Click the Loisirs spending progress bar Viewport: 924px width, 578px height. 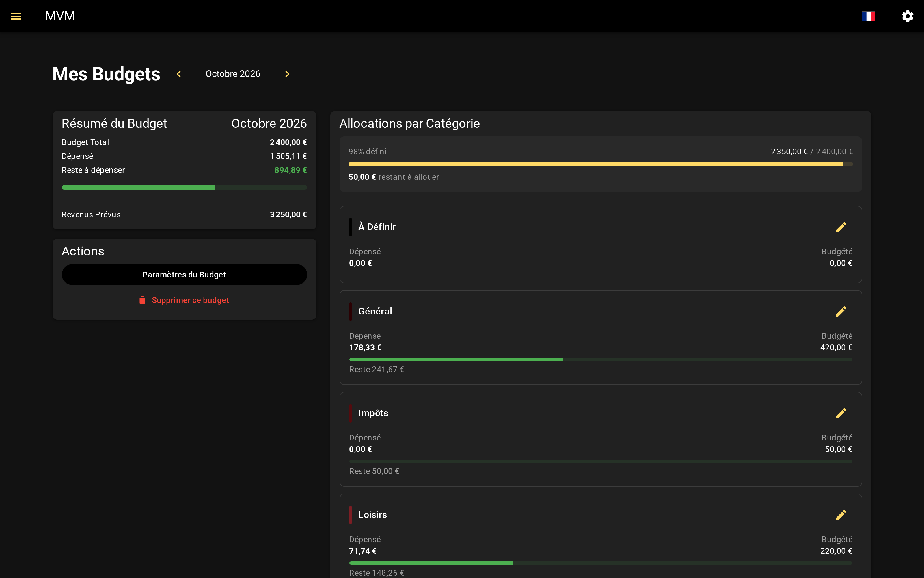tap(601, 563)
